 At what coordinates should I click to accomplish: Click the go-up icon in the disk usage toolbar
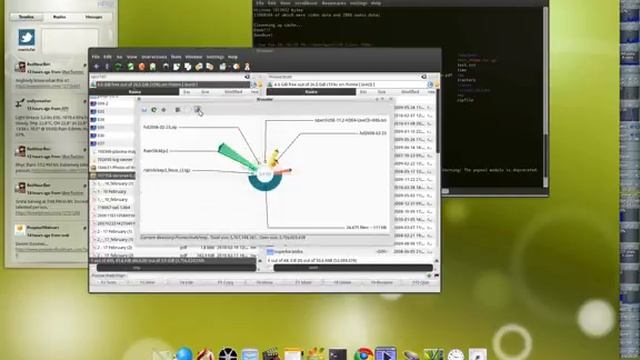(x=144, y=110)
